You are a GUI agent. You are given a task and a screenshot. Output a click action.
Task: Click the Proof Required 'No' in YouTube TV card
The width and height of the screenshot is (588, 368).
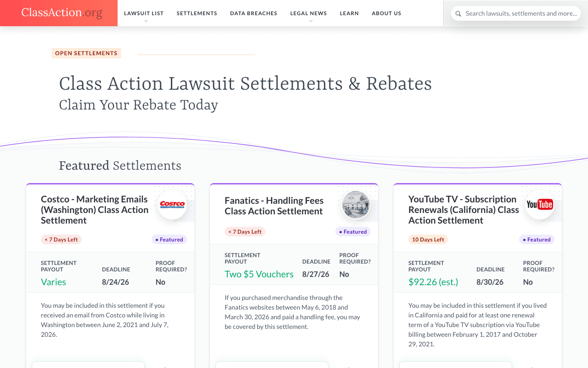click(528, 282)
